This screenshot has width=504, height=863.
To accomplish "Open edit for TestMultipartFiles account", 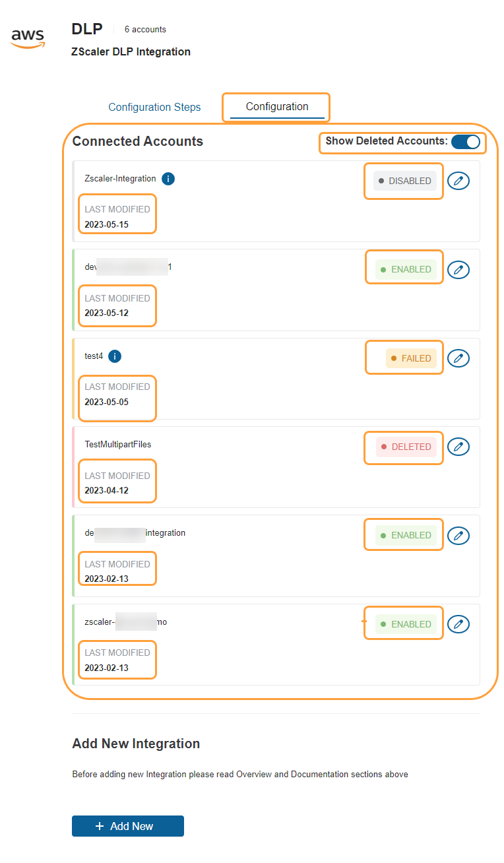I will click(458, 447).
